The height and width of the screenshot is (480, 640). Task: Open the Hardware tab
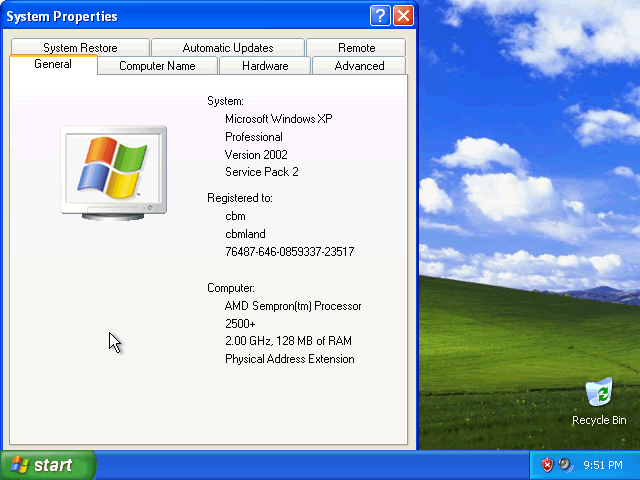(x=265, y=66)
